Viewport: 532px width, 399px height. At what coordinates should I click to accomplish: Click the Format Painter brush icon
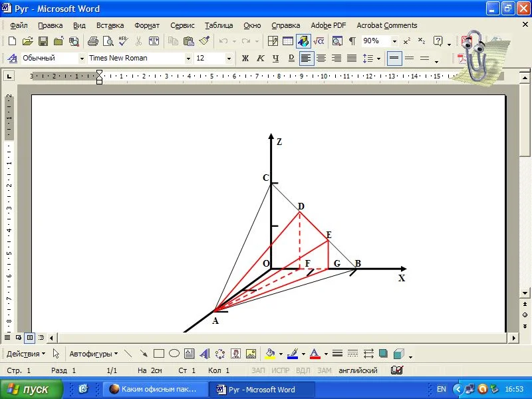click(204, 41)
